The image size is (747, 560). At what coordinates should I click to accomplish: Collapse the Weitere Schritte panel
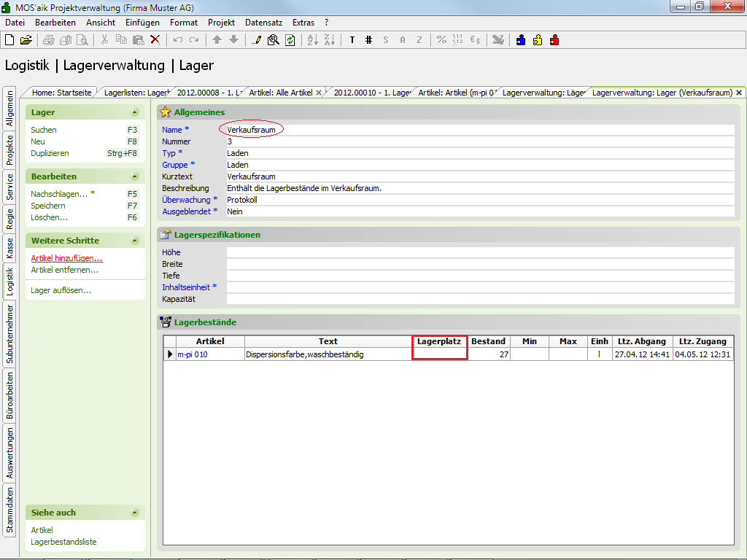click(134, 241)
